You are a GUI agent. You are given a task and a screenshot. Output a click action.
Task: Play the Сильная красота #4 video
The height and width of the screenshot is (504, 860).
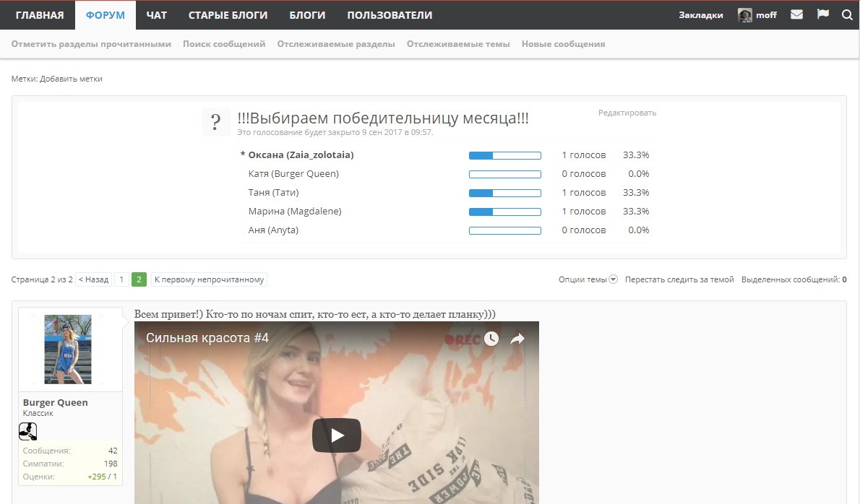pos(336,435)
